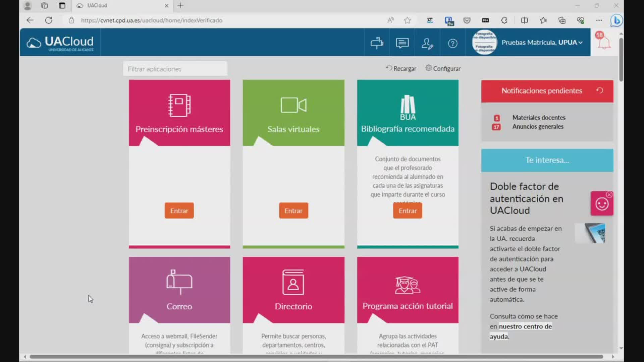Open browser workspaces icon
This screenshot has height=362, width=644.
tap(44, 5)
